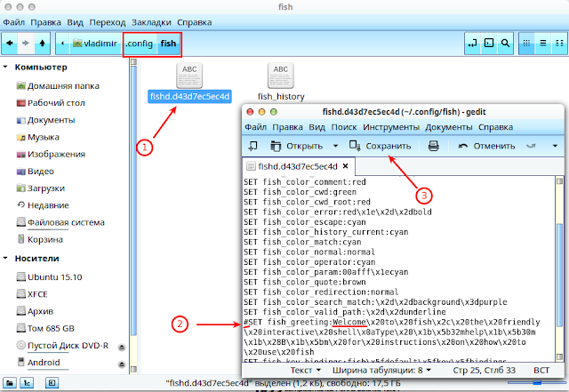Click the gedit open file icon

pos(276,146)
